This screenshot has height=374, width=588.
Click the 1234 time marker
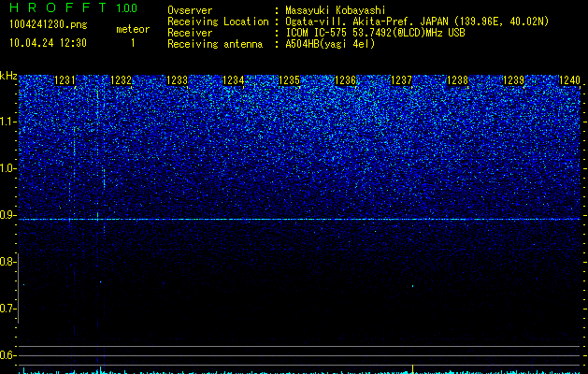234,80
